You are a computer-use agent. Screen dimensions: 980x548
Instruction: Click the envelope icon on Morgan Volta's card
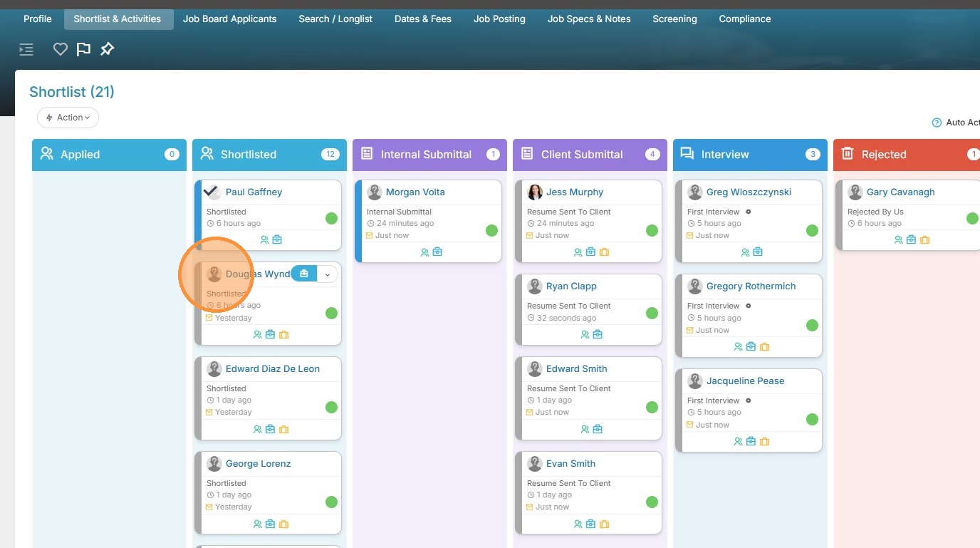point(370,236)
